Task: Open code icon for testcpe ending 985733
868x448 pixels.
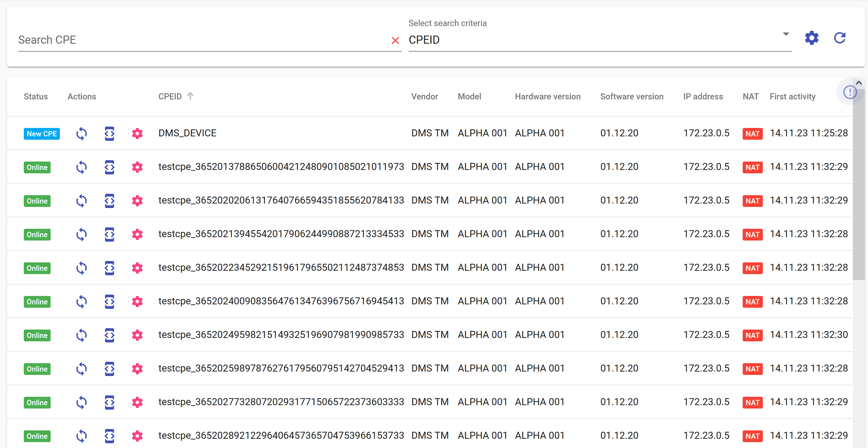Action: [x=109, y=335]
